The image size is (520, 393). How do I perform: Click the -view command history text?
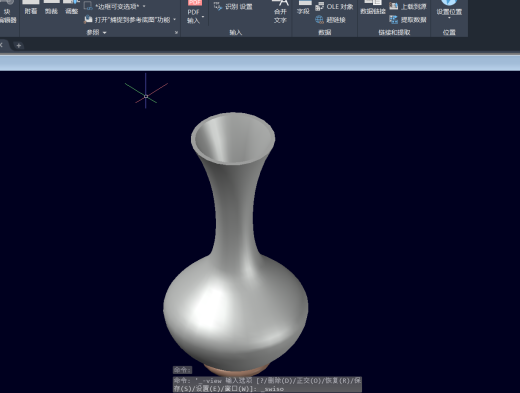(x=267, y=384)
